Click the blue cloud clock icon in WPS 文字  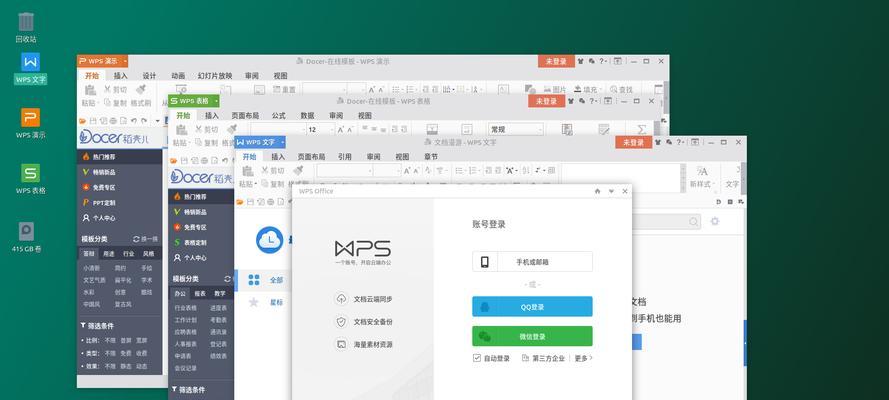click(x=270, y=239)
